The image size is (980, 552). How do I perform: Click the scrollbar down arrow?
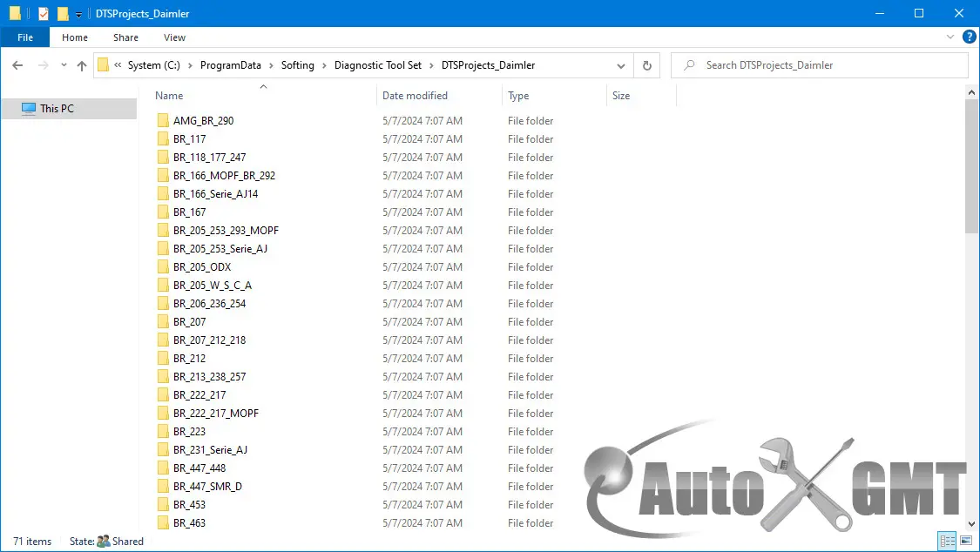(x=971, y=524)
